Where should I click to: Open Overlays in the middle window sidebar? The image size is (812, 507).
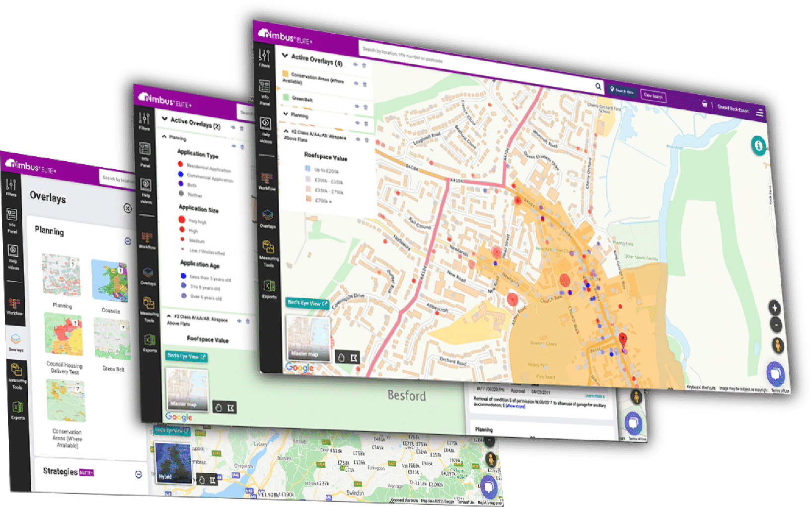tap(148, 276)
